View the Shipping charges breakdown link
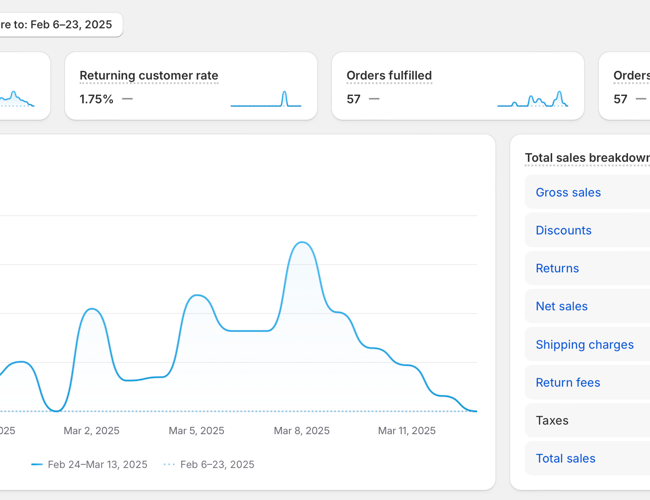The image size is (650, 500). click(584, 344)
